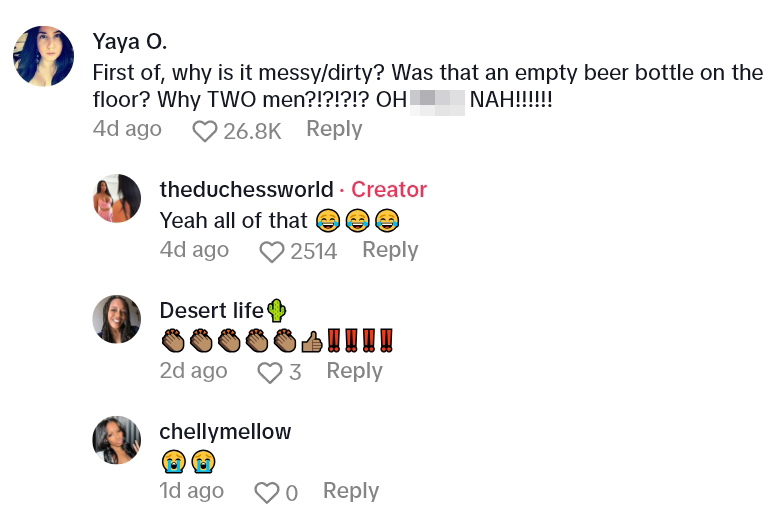Click the cactus emoji beside Desert life
Screen dimensions: 784x521
coord(276,311)
